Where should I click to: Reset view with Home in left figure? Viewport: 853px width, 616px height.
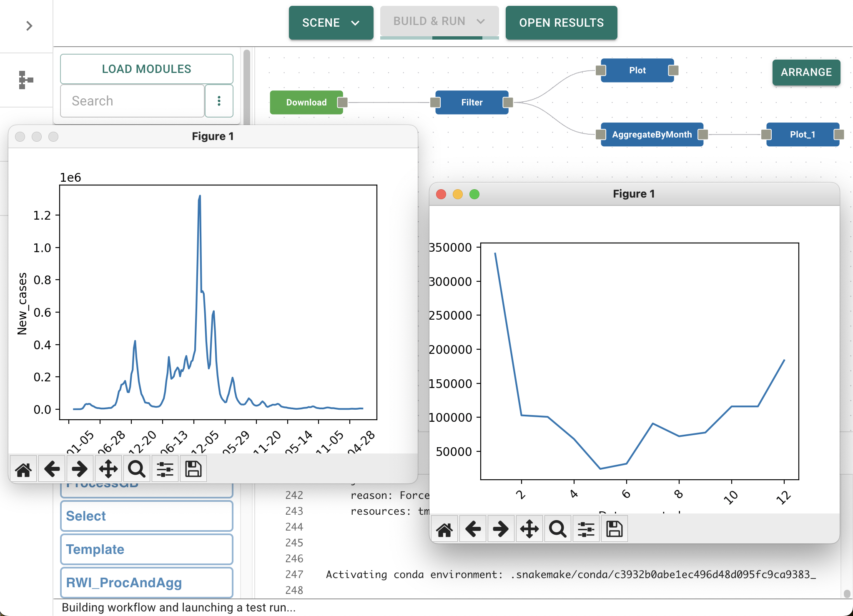pos(23,469)
